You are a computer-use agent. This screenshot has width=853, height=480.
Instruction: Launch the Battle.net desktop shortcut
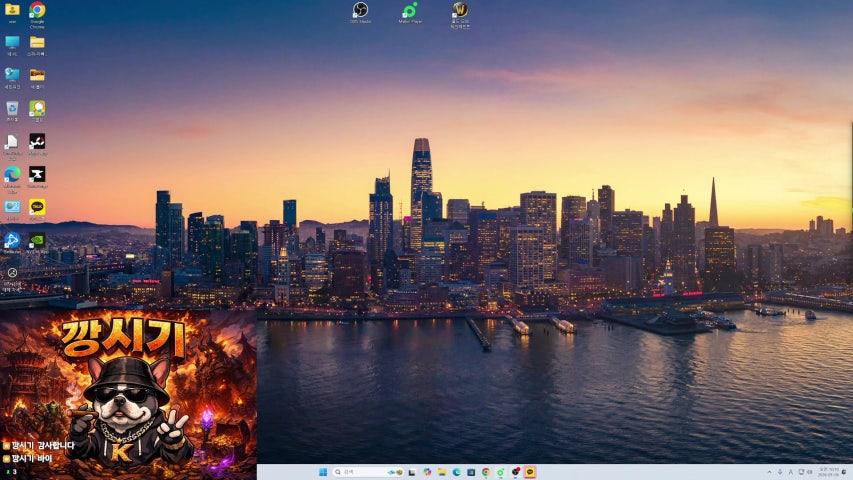click(12, 240)
